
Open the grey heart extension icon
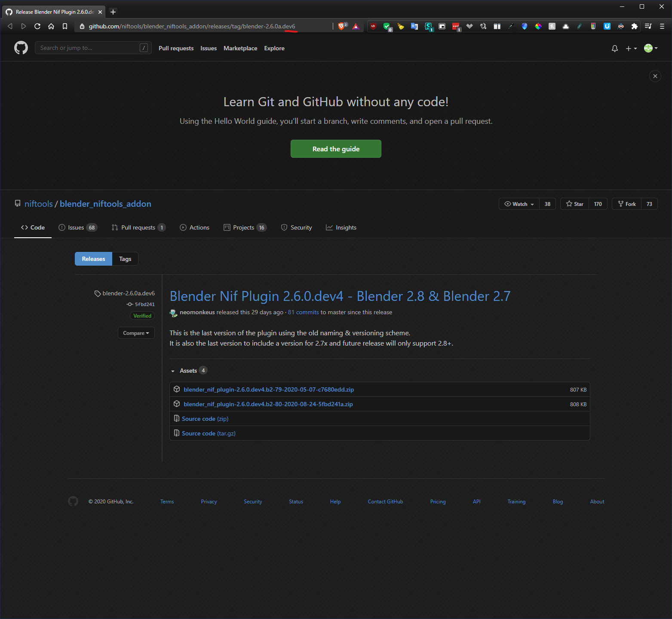click(x=469, y=26)
